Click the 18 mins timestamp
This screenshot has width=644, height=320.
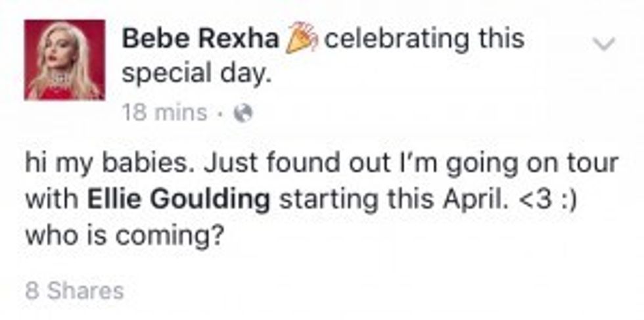point(164,114)
